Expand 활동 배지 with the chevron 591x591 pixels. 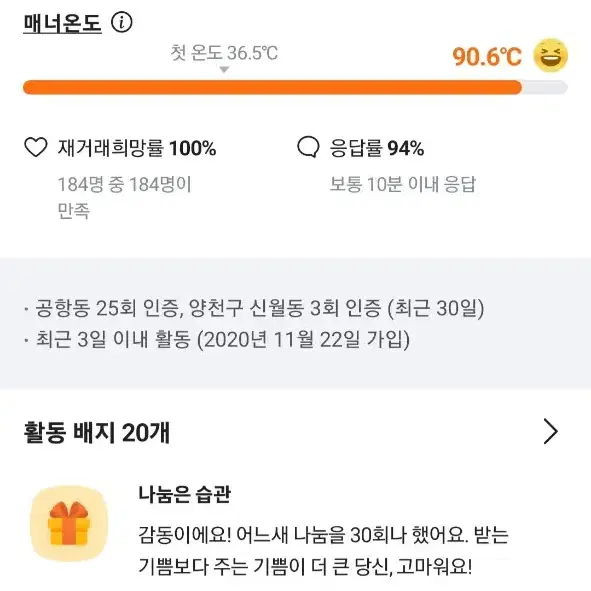pos(551,431)
